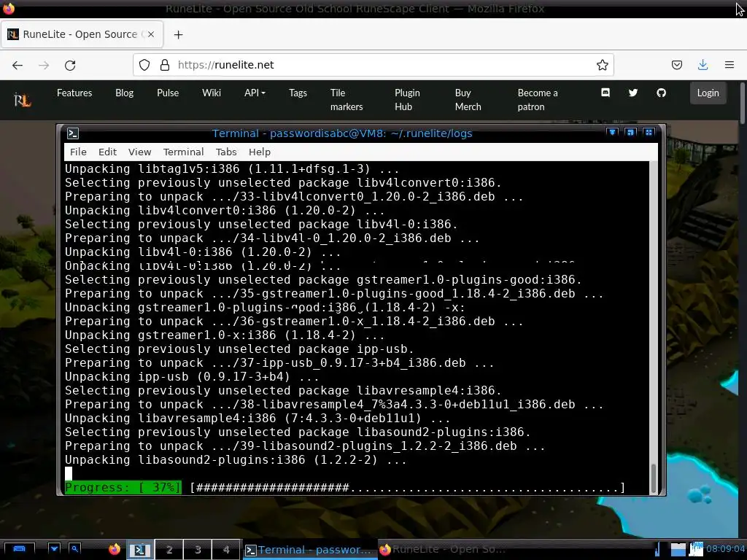The height and width of the screenshot is (560, 747).
Task: Click the show desktop icon on taskbar
Action: (x=19, y=549)
